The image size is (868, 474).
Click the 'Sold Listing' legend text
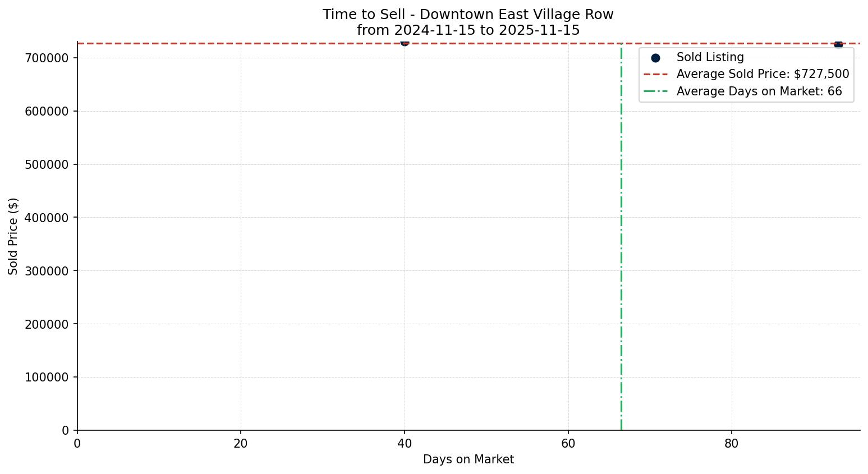710,58
